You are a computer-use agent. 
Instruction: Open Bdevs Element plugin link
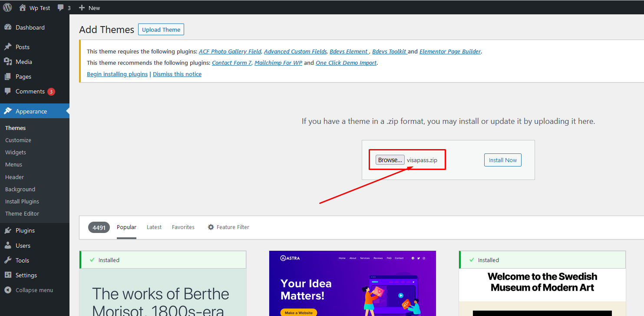(x=349, y=51)
